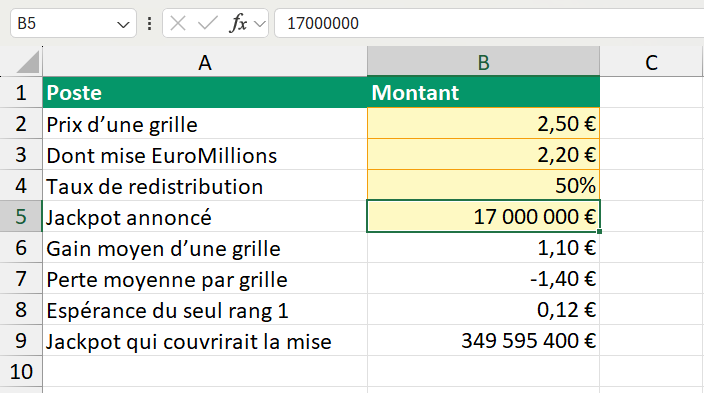704x393 pixels.
Task: Select the cell with 1,10 €
Action: tap(484, 247)
